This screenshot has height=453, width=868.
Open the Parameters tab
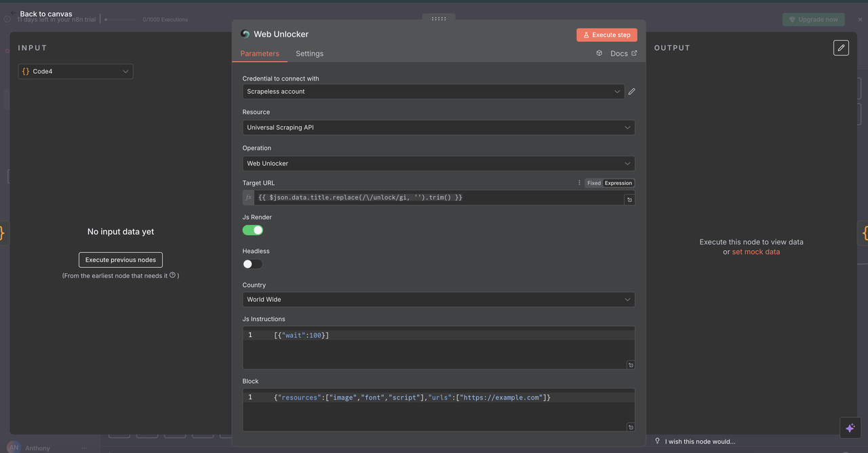coord(260,54)
